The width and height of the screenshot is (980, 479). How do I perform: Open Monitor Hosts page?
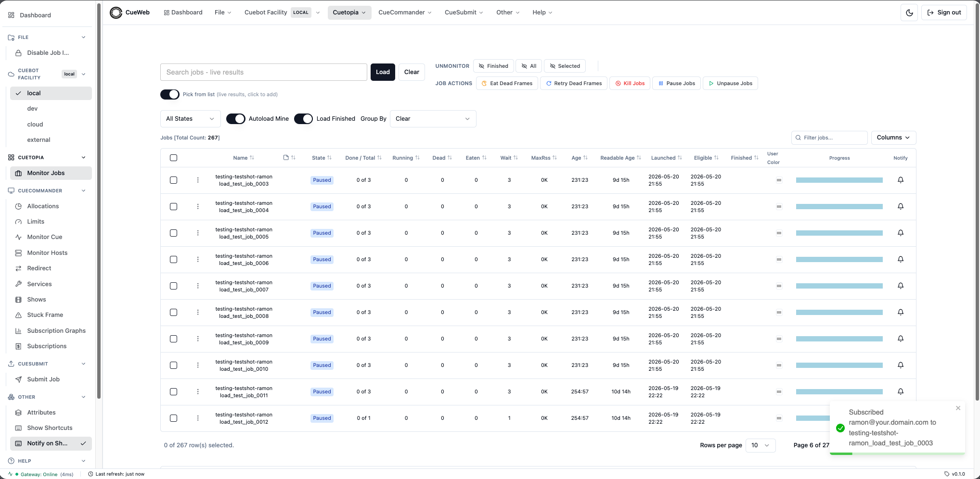click(51, 252)
